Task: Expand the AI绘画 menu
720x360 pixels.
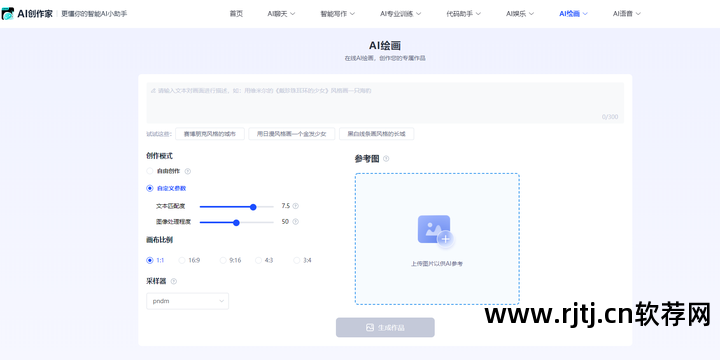Action: tap(573, 14)
